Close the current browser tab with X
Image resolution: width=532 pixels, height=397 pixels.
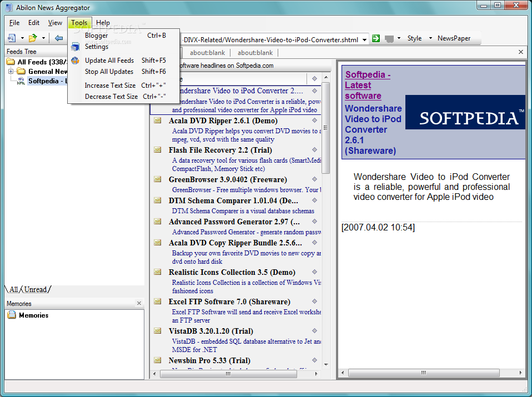[521, 52]
